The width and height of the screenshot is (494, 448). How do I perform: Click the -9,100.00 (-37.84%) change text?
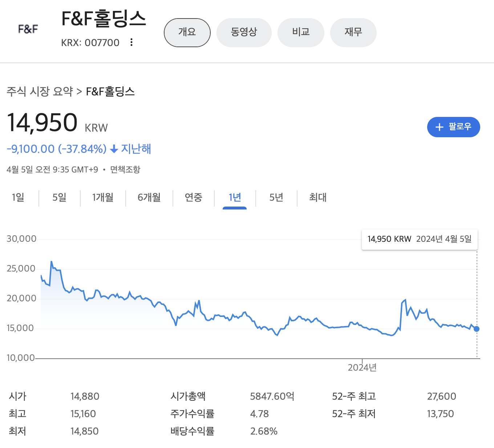[x=57, y=149]
